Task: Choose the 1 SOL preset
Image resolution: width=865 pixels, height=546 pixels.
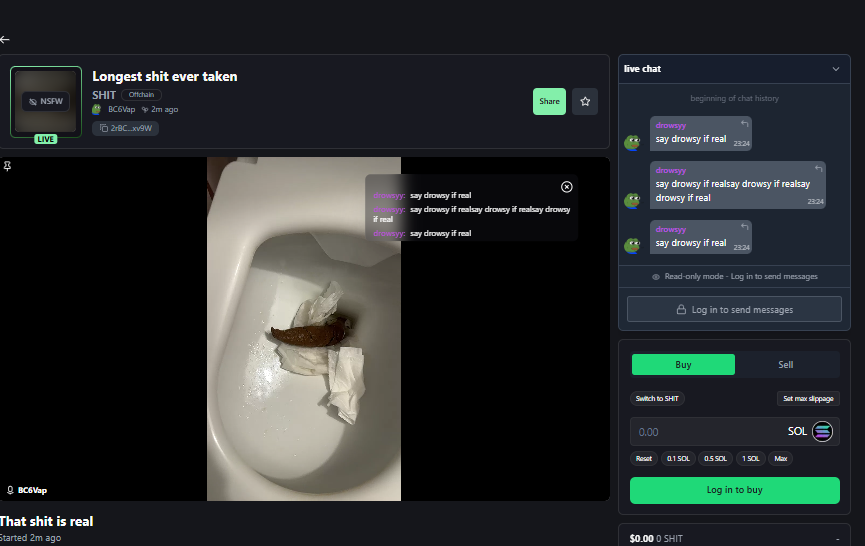Action: tap(750, 458)
